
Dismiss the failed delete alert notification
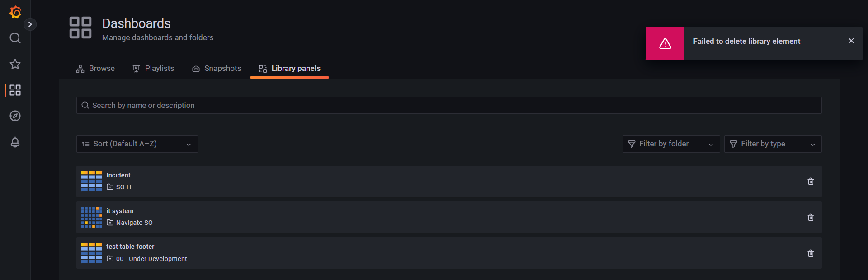coord(851,41)
